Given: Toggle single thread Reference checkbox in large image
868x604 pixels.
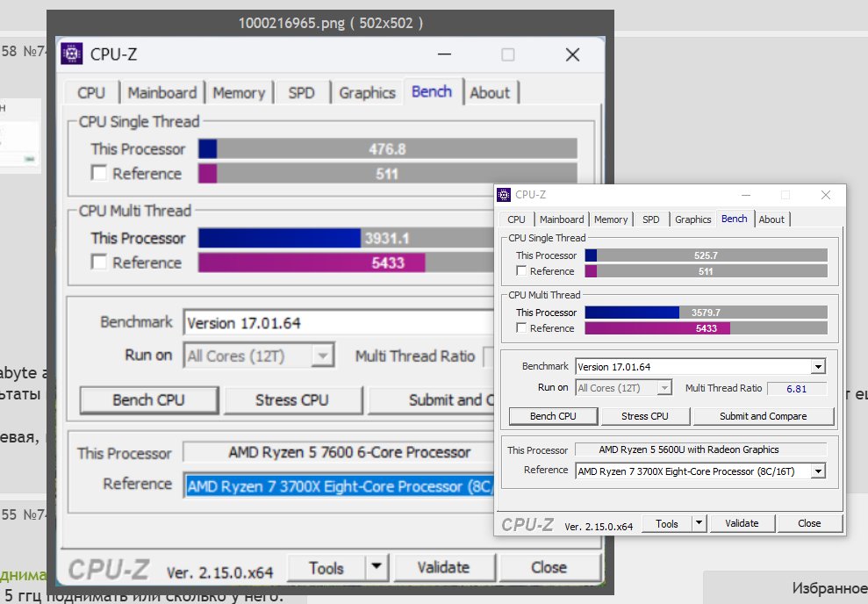Looking at the screenshot, I should point(99,173).
